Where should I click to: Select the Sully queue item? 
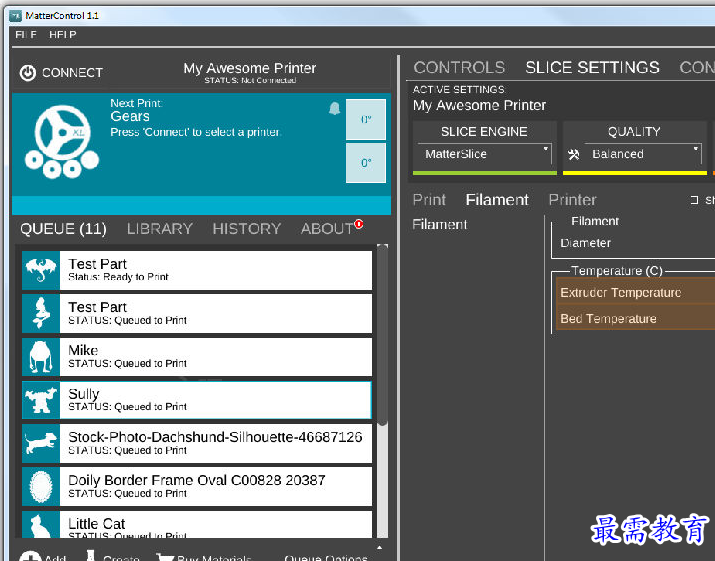(x=197, y=400)
